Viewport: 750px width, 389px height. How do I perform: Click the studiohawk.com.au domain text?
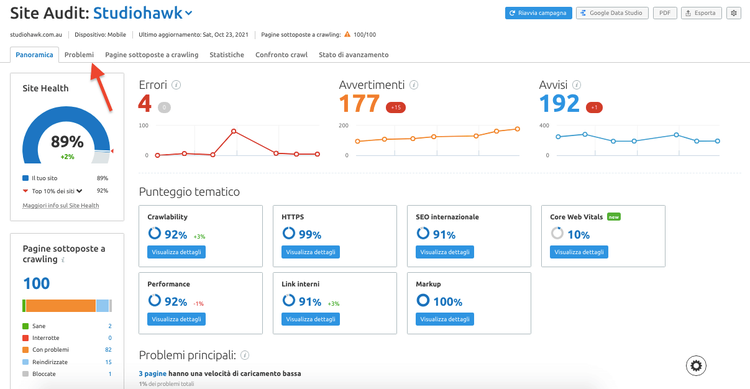point(36,34)
